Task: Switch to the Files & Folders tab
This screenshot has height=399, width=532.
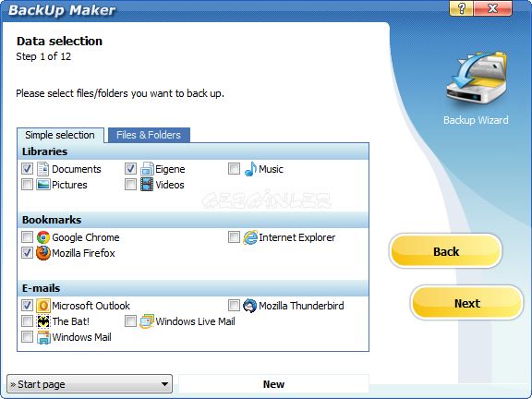Action: click(x=149, y=135)
